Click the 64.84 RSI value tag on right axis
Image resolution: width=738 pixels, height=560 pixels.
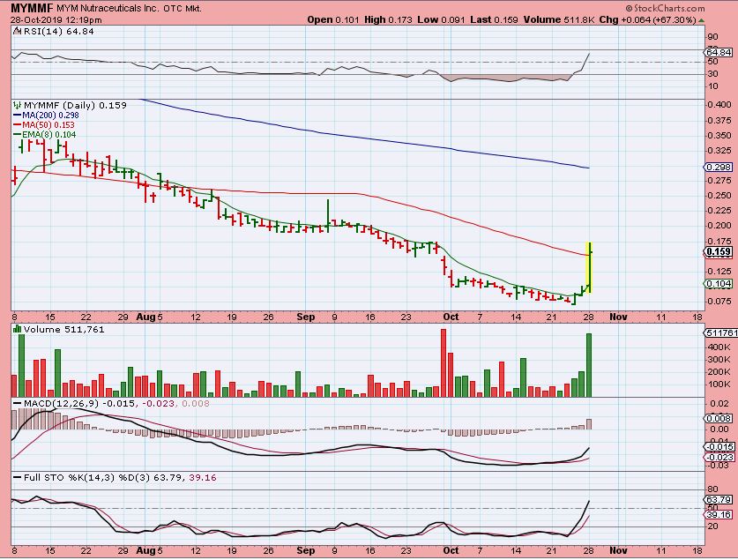pyautogui.click(x=719, y=52)
